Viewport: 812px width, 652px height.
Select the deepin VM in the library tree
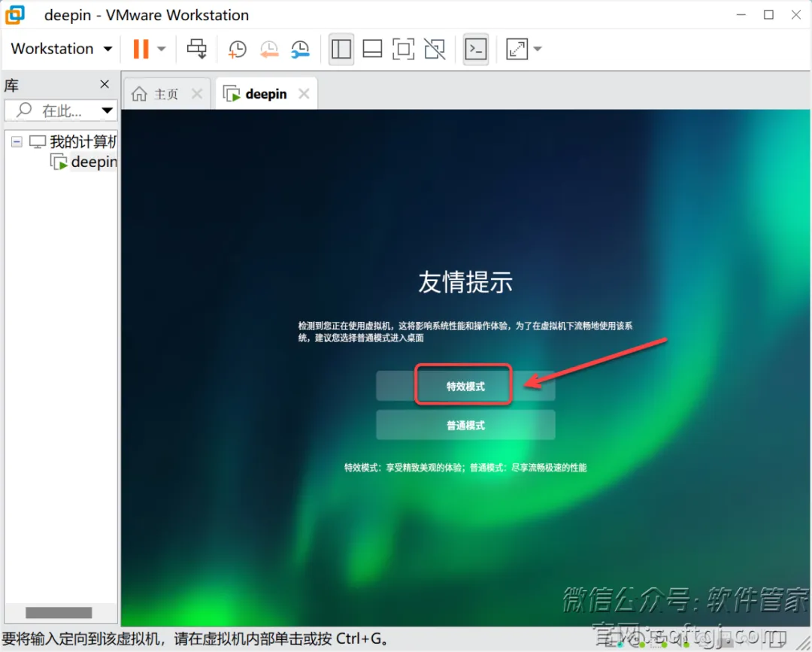click(x=83, y=162)
